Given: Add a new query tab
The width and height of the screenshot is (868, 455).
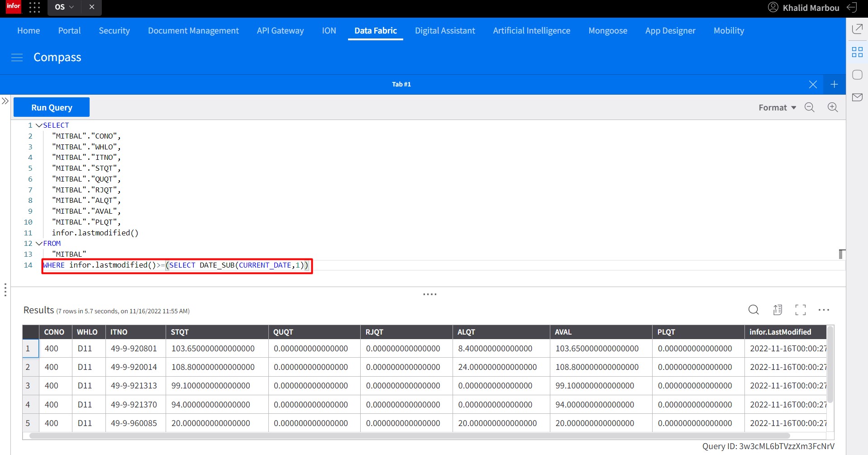Looking at the screenshot, I should pyautogui.click(x=834, y=85).
